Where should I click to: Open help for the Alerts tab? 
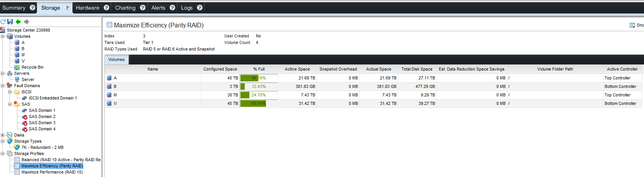[172, 7]
